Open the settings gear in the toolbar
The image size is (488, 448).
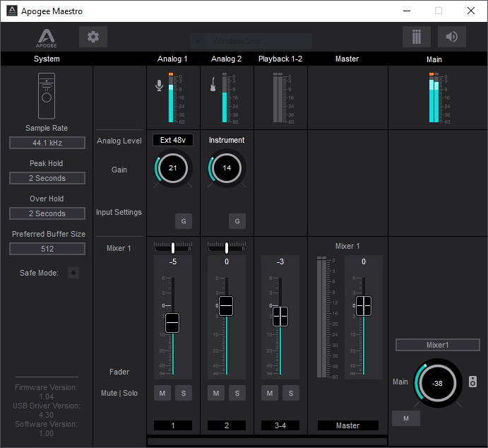pos(93,37)
